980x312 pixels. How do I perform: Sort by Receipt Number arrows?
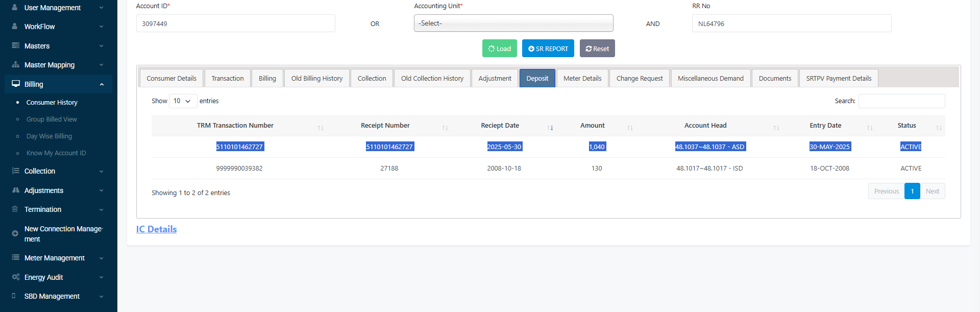(x=445, y=128)
